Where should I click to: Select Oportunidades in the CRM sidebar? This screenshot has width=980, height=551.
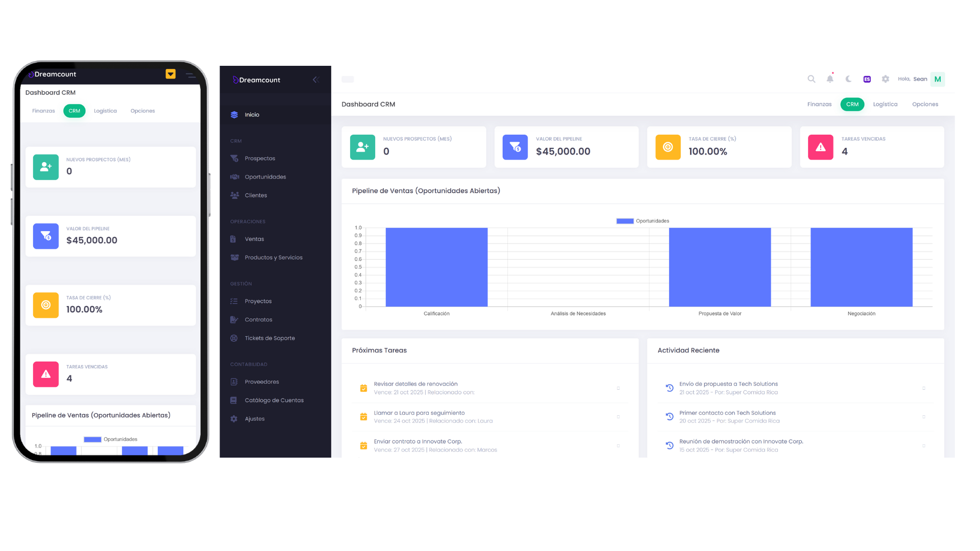point(265,177)
